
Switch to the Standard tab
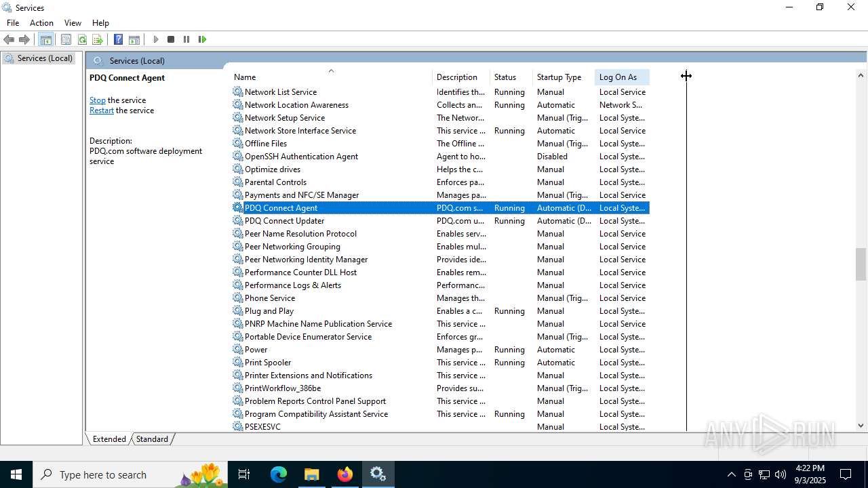[x=152, y=439]
